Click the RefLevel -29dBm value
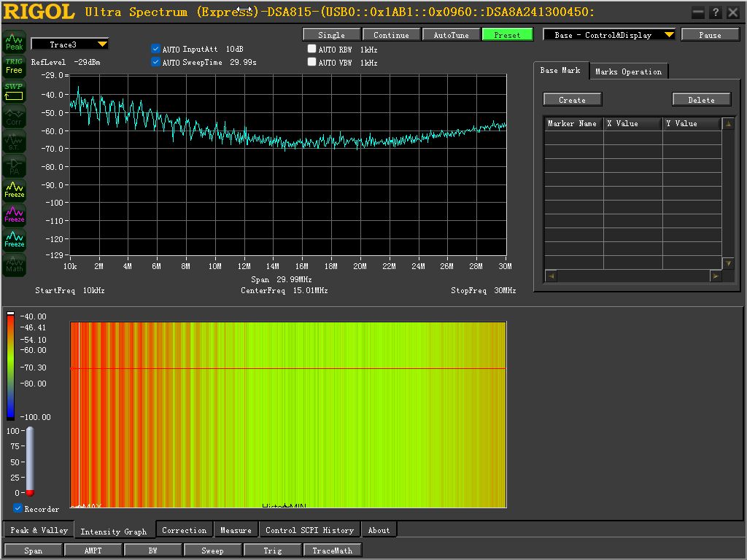Image resolution: width=747 pixels, height=560 pixels. coord(88,63)
